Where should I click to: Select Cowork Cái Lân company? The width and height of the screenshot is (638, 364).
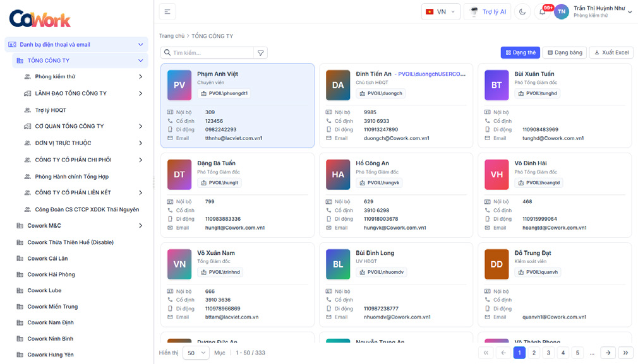pyautogui.click(x=47, y=259)
